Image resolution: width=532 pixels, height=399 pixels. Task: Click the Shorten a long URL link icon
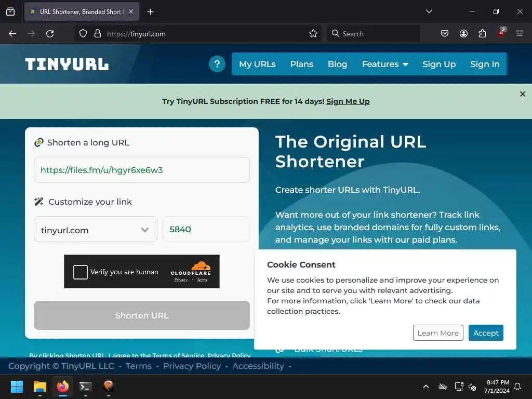(39, 142)
